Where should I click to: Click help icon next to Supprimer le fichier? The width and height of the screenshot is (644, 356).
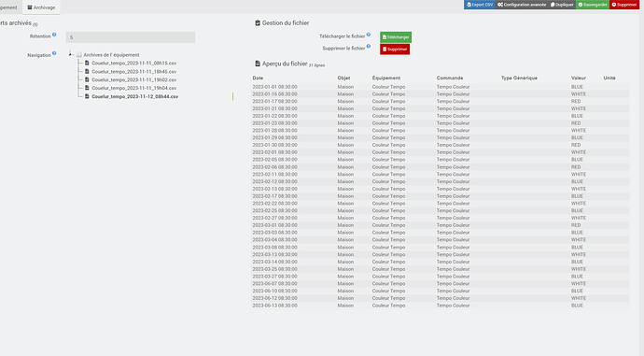coord(369,47)
